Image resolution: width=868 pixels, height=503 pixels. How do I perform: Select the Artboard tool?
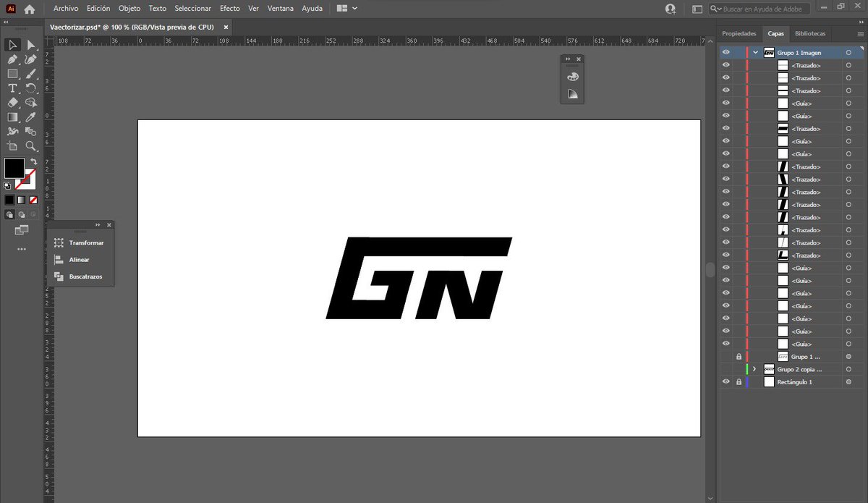pos(12,146)
